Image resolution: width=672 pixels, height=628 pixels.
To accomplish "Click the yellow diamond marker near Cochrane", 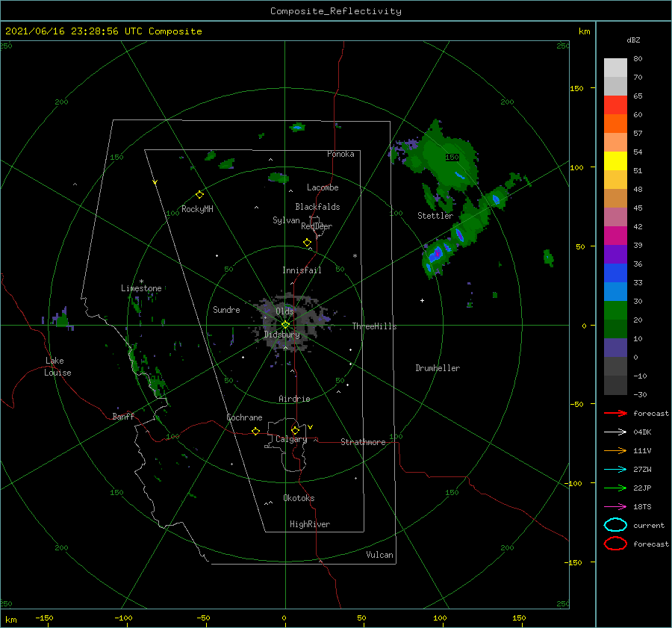I will tap(255, 432).
